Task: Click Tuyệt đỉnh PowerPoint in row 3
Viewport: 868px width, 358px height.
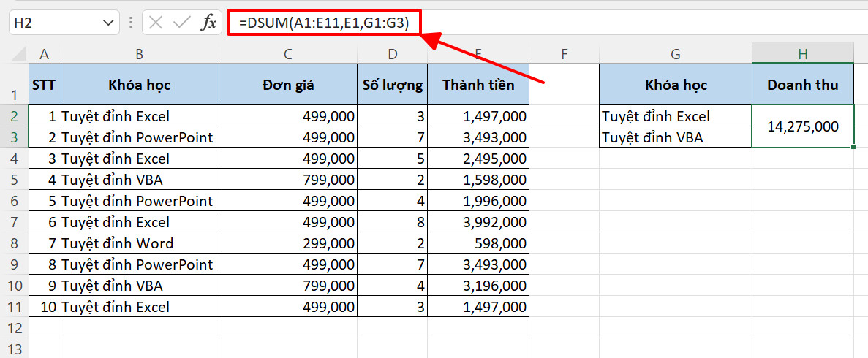Action: pos(139,137)
